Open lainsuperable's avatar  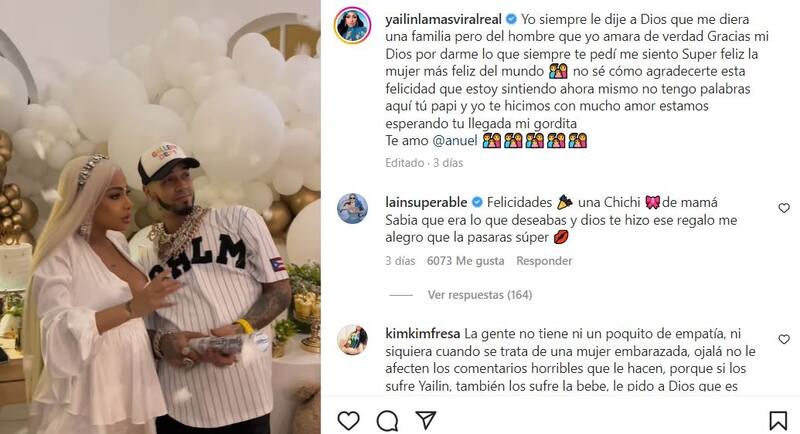click(353, 209)
